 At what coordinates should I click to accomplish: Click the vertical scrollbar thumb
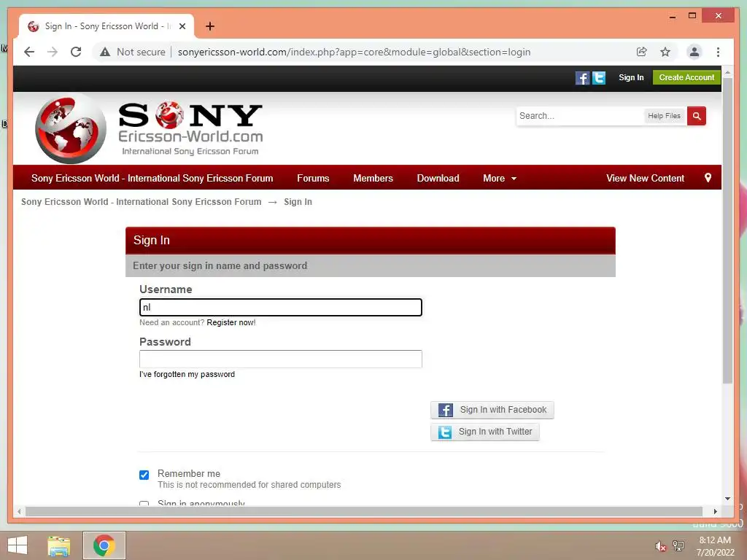point(727,230)
